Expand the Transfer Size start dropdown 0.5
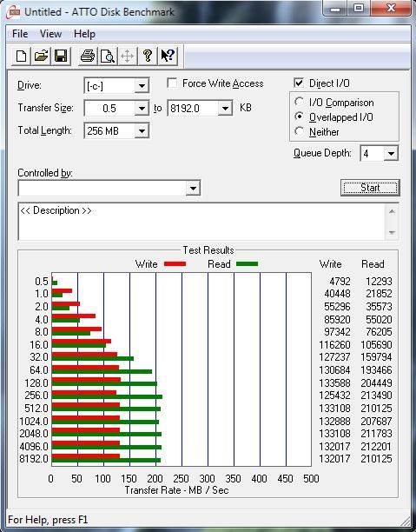The width and height of the screenshot is (416, 532). [142, 109]
